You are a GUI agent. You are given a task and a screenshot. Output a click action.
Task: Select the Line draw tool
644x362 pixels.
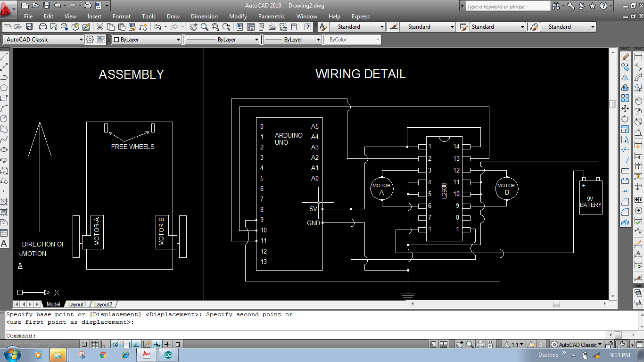(4, 57)
